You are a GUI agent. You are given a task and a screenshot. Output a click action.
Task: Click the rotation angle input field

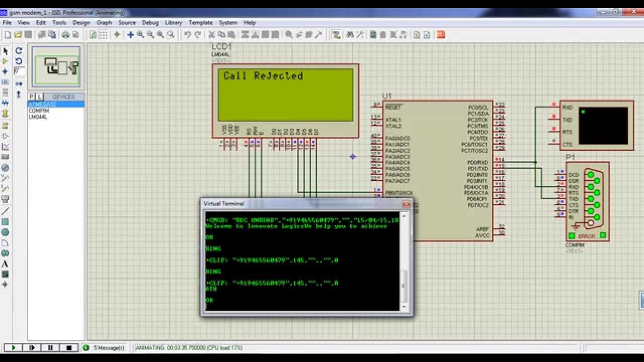point(19,71)
